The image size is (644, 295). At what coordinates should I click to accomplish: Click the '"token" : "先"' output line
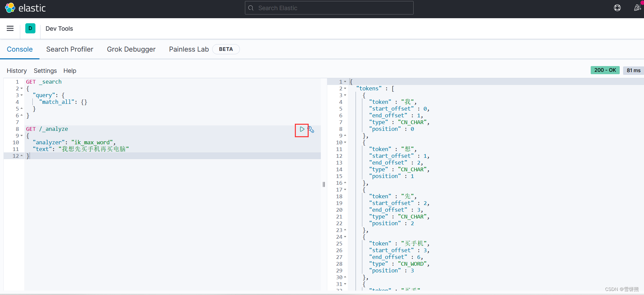tap(393, 197)
